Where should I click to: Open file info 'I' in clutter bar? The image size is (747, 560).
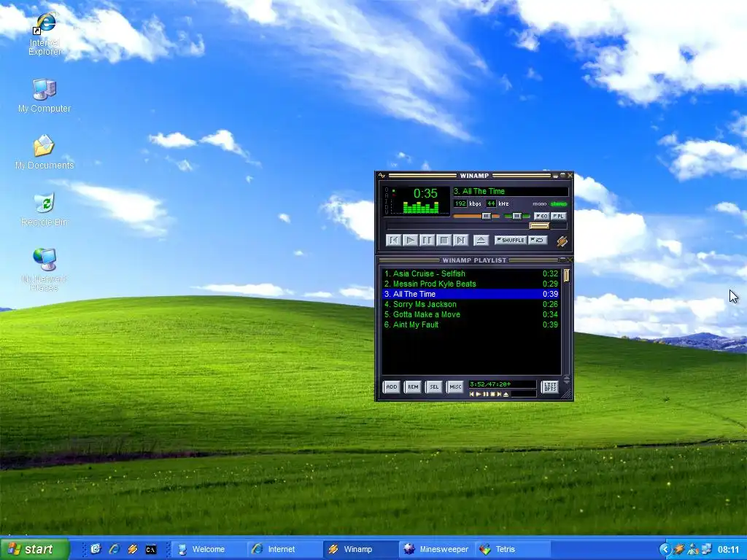tap(387, 201)
